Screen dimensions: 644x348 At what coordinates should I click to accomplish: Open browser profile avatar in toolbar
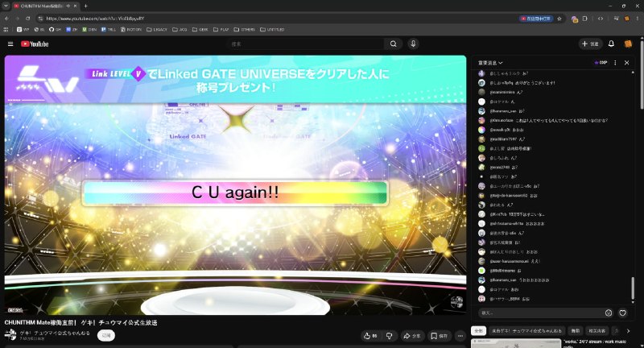pos(627,19)
